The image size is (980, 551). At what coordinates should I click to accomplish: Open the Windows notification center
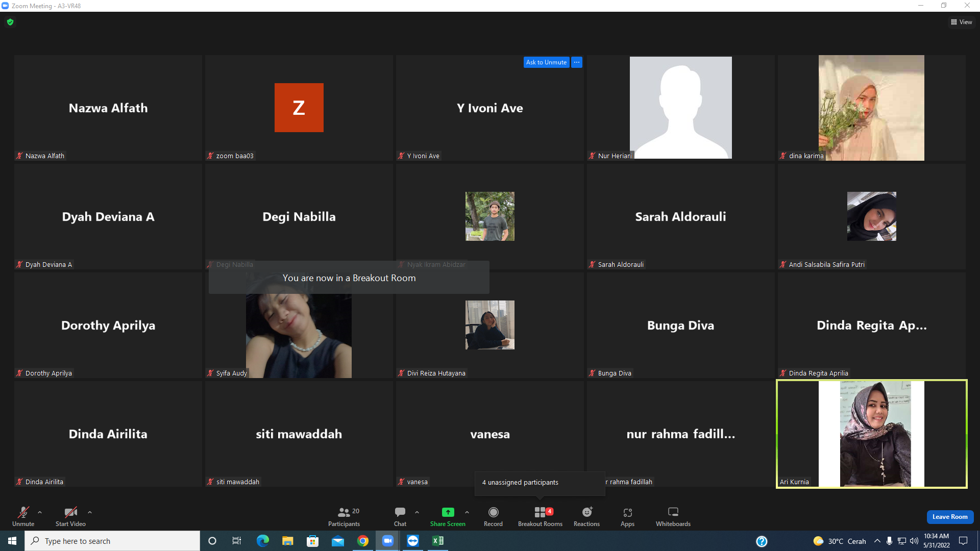(963, 541)
